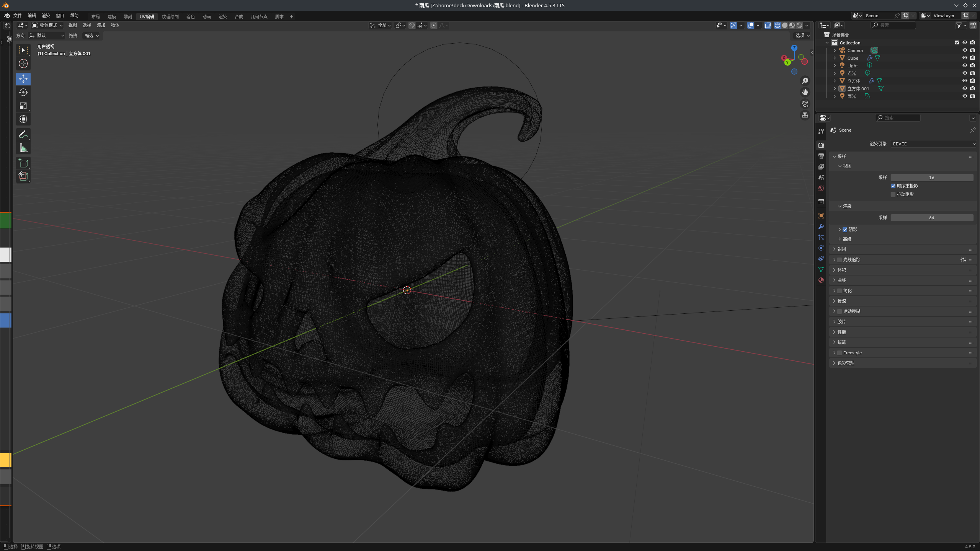Pick the Annotate pencil tool
The width and height of the screenshot is (980, 551).
[23, 134]
